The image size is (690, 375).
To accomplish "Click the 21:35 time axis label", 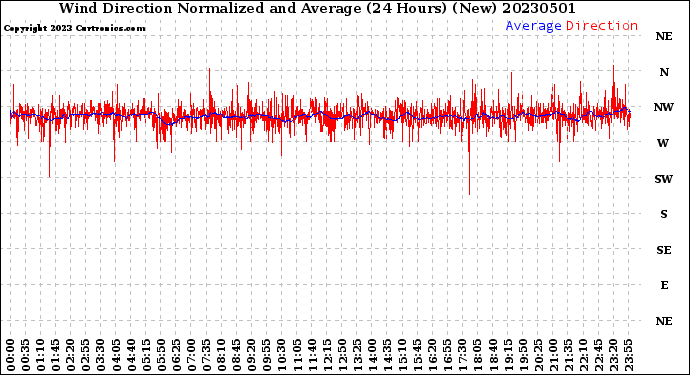I will tap(568, 355).
